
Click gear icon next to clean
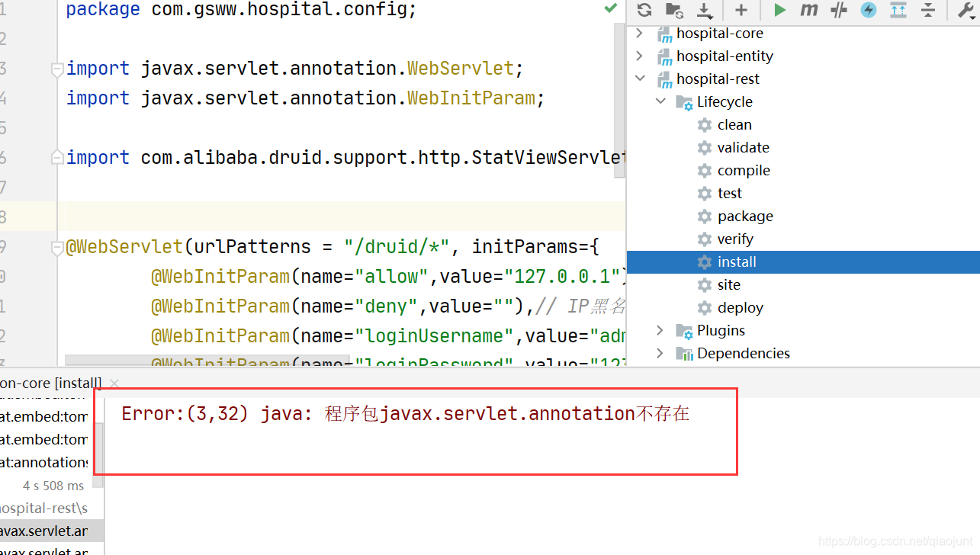point(705,125)
